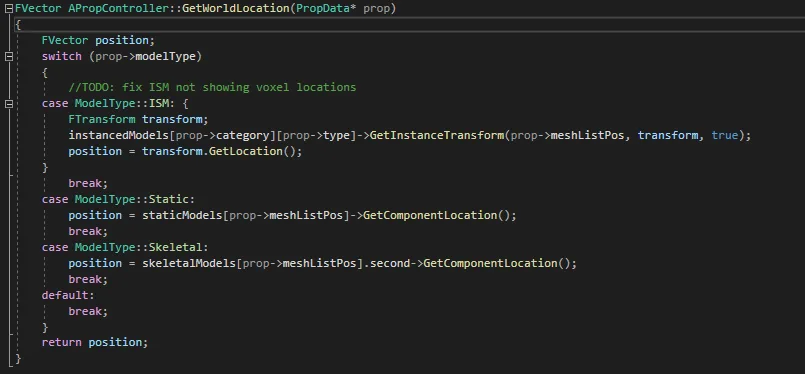Collapse the case ModelType::ISM block
This screenshot has width=805, height=374.
click(x=9, y=104)
